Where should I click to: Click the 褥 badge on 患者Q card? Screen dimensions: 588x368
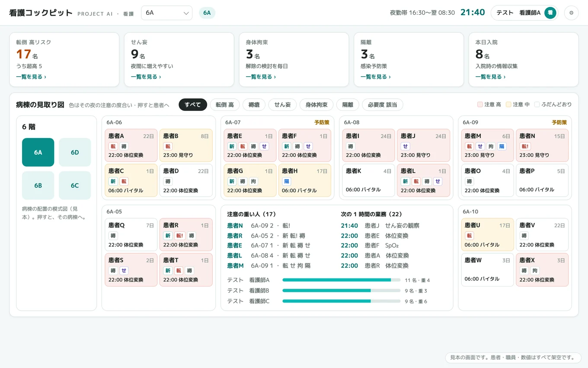[113, 236]
